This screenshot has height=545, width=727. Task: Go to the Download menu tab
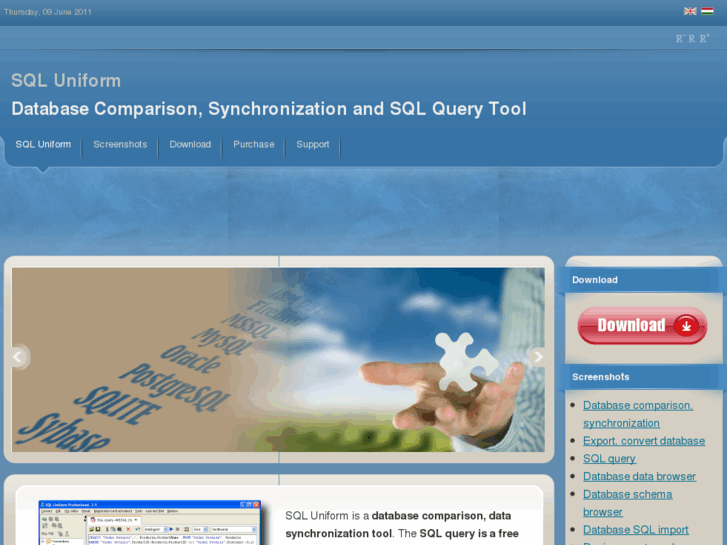190,144
